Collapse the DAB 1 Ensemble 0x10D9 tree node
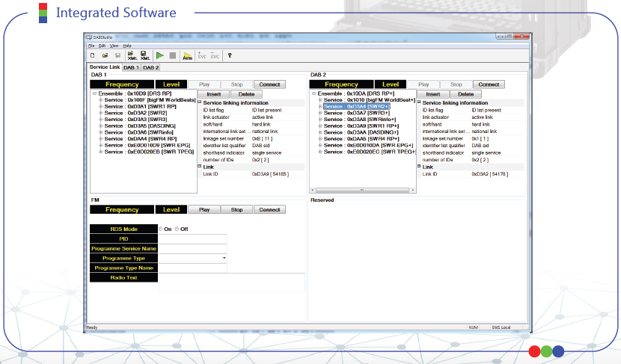This screenshot has height=364, width=621. point(94,93)
